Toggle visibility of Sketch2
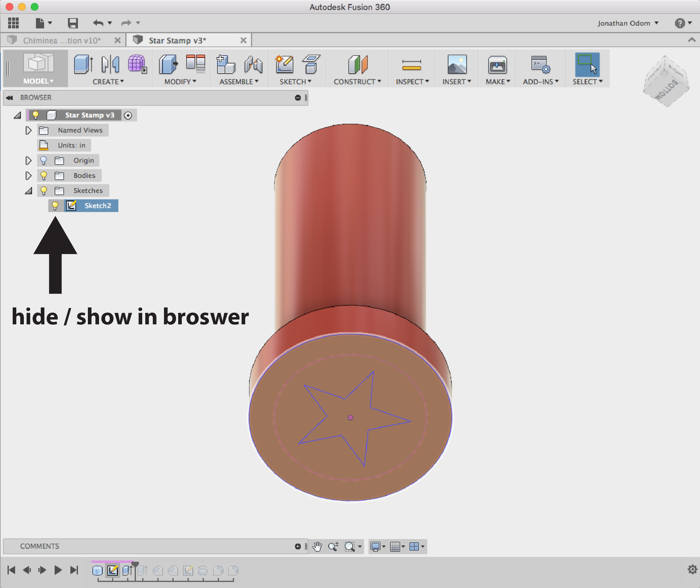The width and height of the screenshot is (700, 588). pyautogui.click(x=55, y=206)
